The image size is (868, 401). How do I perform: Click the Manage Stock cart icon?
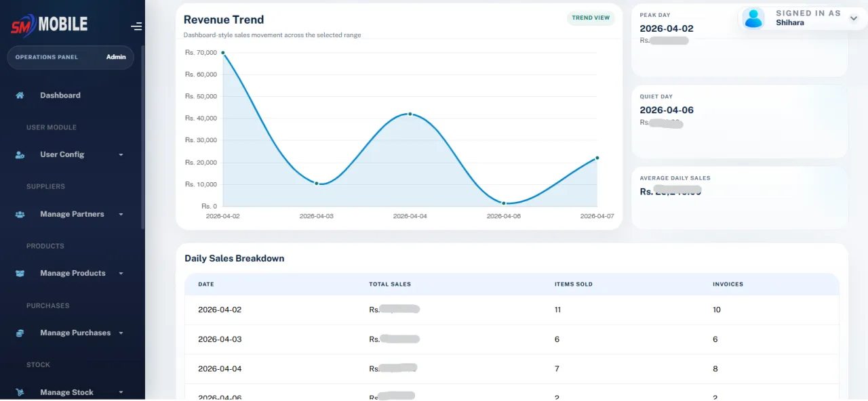(20, 392)
